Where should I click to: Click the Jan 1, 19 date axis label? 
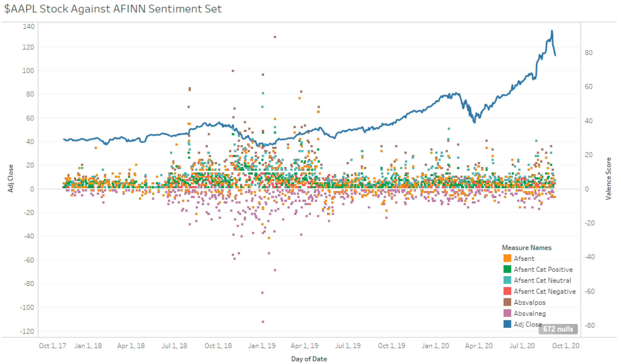pos(262,346)
